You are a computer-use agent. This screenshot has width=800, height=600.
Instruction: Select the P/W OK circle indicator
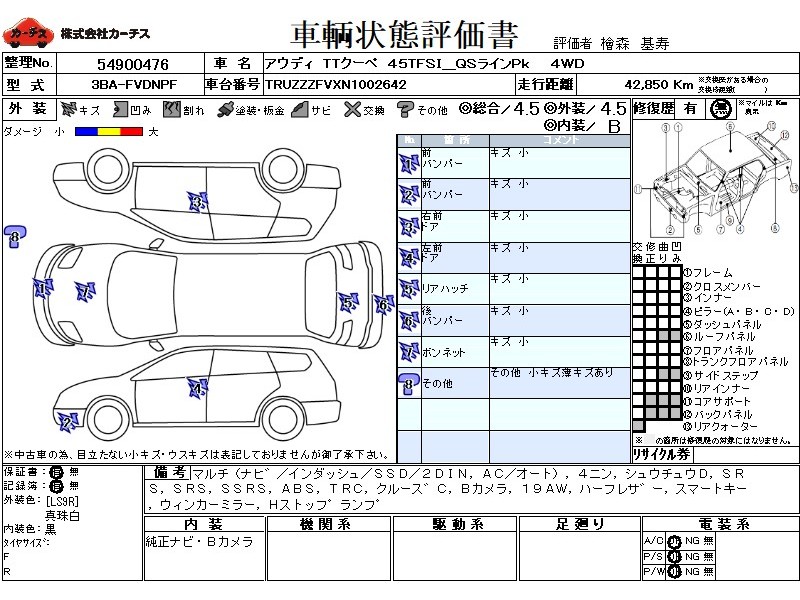click(674, 571)
